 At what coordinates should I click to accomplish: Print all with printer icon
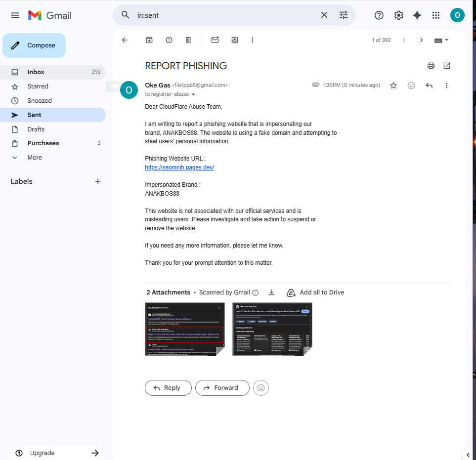(x=431, y=66)
